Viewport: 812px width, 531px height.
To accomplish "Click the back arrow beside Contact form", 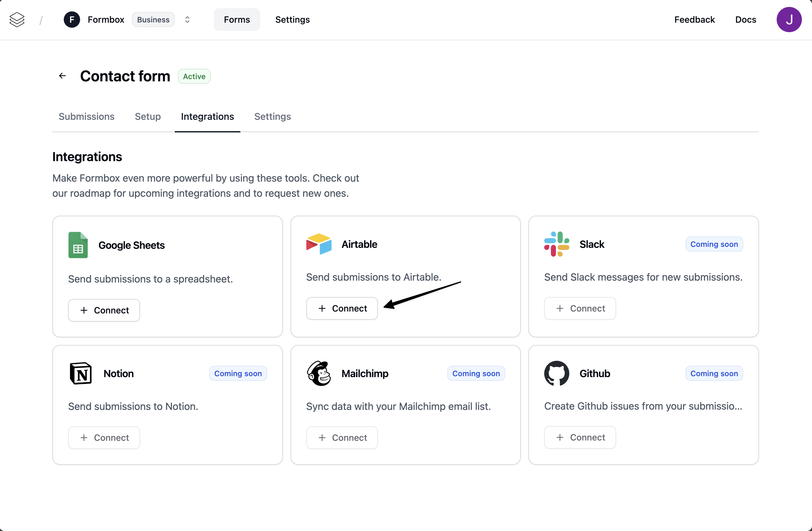I will [62, 76].
